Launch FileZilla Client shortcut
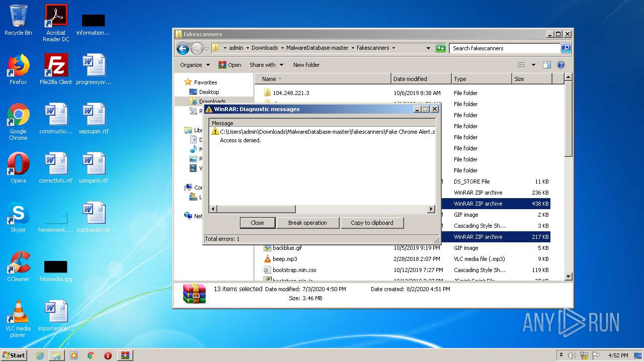The width and height of the screenshot is (644, 362). (x=56, y=69)
